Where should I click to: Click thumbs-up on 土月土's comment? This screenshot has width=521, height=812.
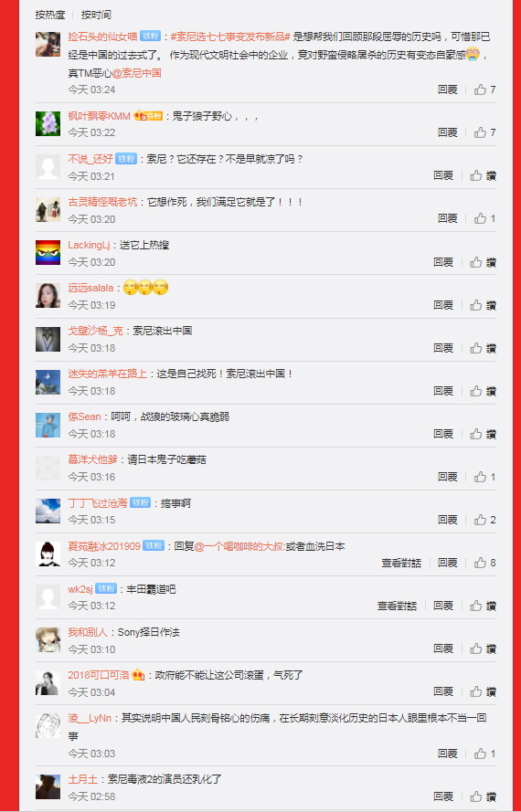(x=483, y=796)
